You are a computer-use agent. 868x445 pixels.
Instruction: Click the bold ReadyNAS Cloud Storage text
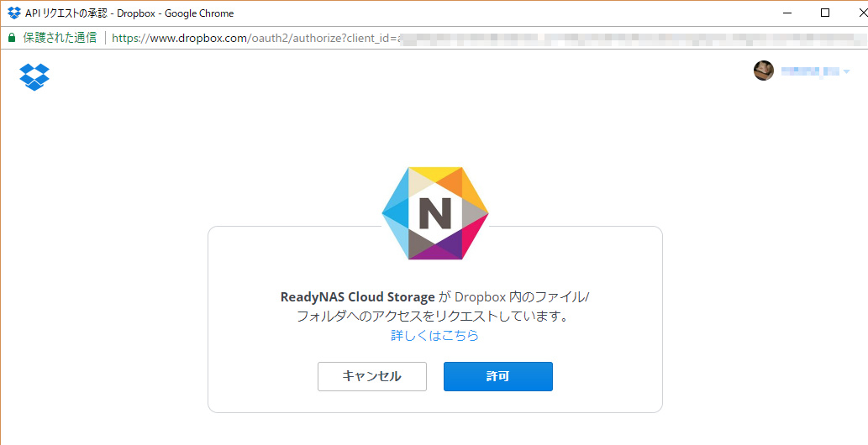[358, 297]
